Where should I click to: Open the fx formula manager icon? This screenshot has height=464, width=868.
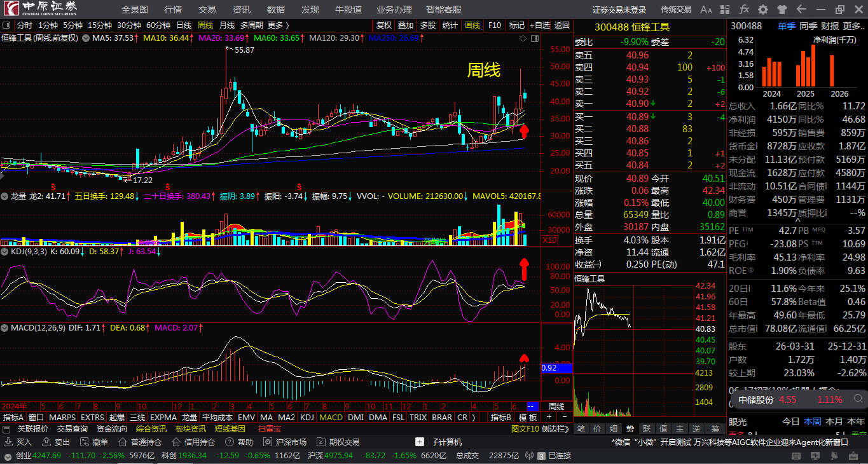[744, 10]
